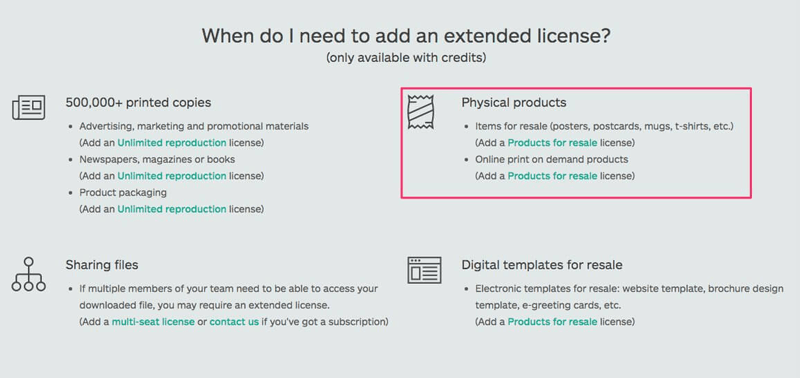Follow Products for resale link under Items for resale
The width and height of the screenshot is (800, 378).
coord(553,142)
